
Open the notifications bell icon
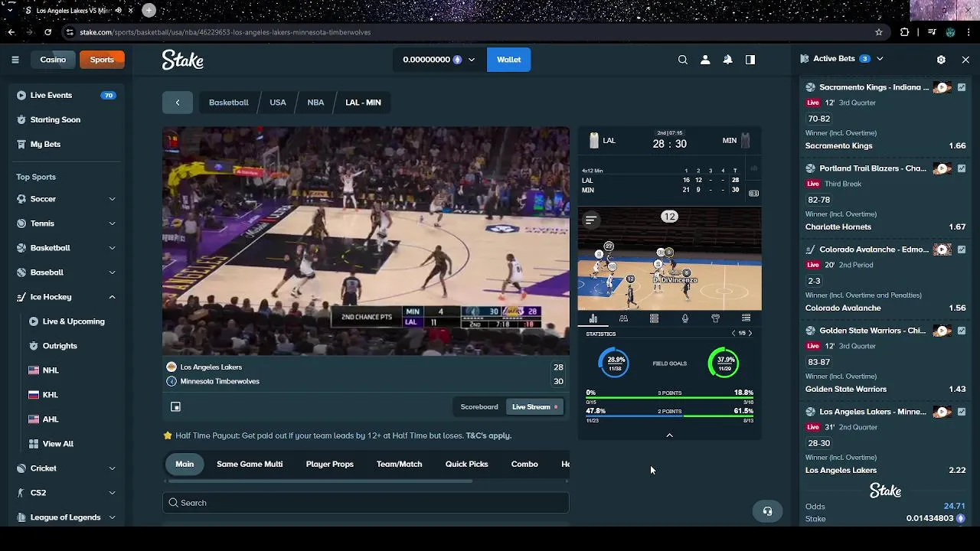(x=728, y=60)
